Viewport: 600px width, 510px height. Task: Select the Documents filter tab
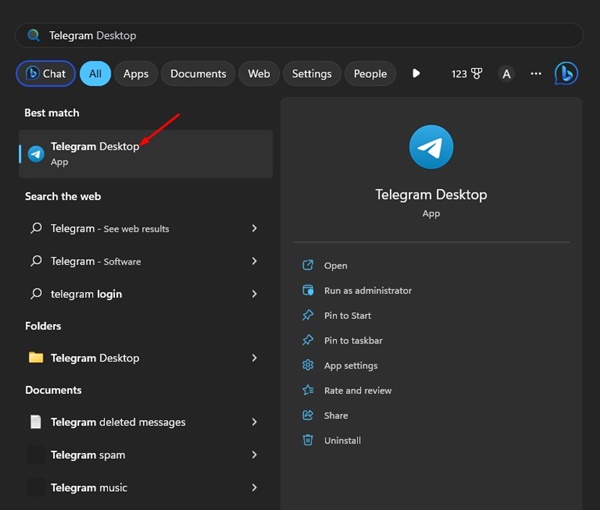pyautogui.click(x=198, y=73)
